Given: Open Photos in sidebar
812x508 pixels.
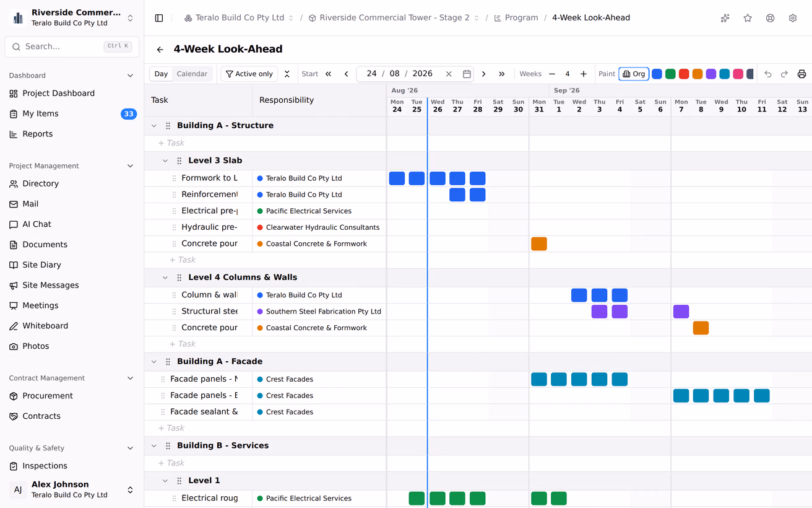Looking at the screenshot, I should (72, 346).
